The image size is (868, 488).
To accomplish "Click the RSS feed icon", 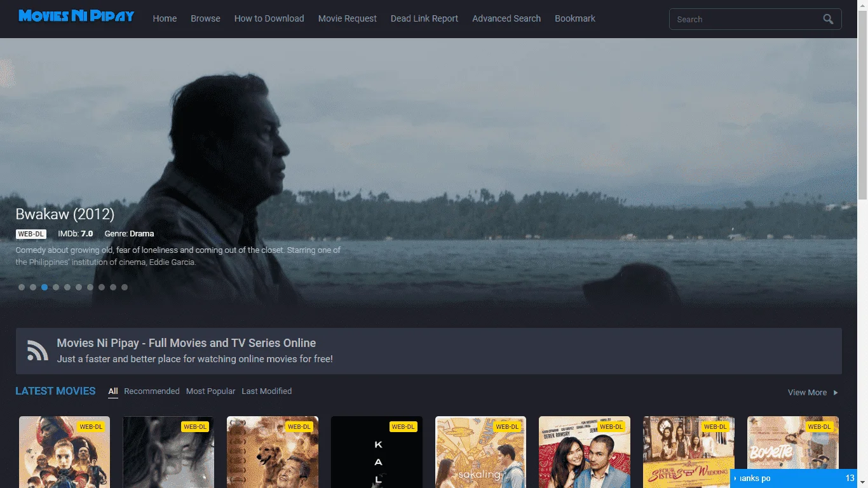I will 37,350.
